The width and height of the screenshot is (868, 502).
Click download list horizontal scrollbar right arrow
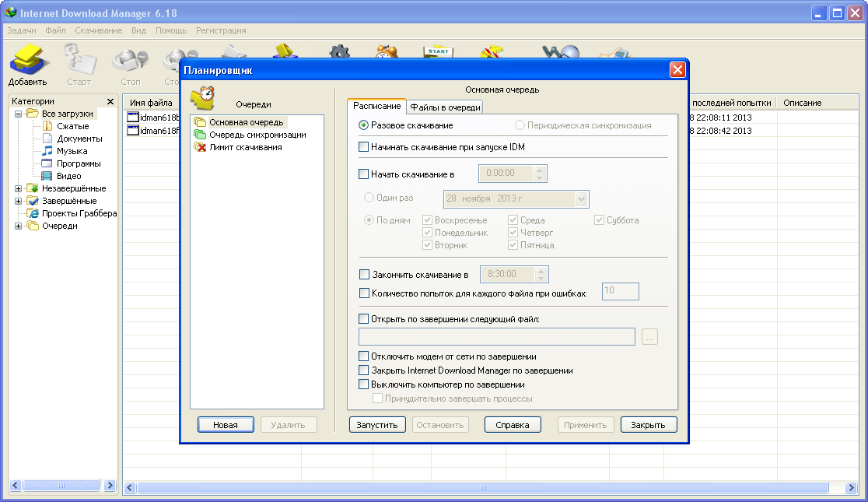click(x=852, y=487)
